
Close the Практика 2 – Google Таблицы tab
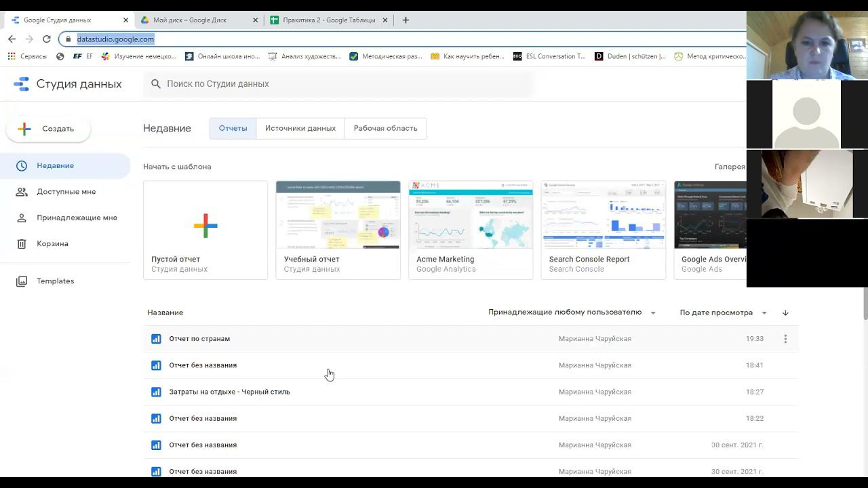click(x=385, y=20)
